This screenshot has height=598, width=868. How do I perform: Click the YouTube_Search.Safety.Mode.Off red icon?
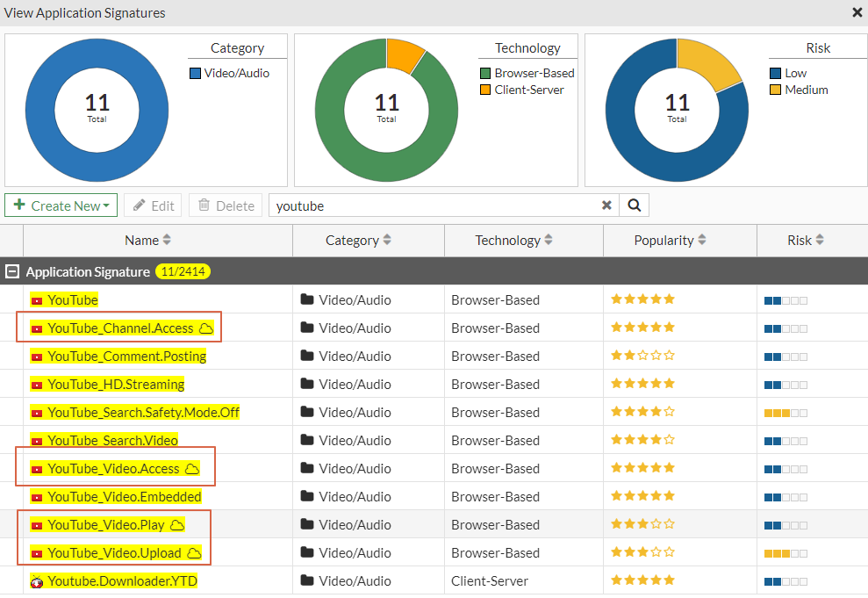(x=37, y=413)
